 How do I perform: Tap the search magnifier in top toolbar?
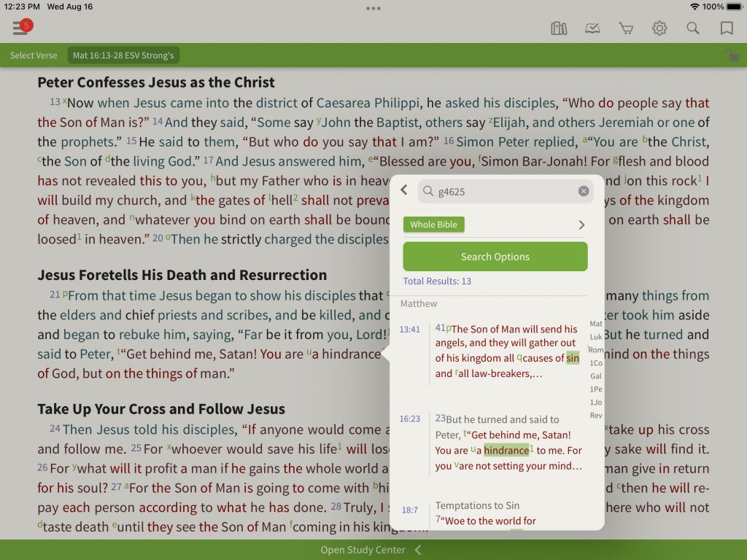[693, 28]
